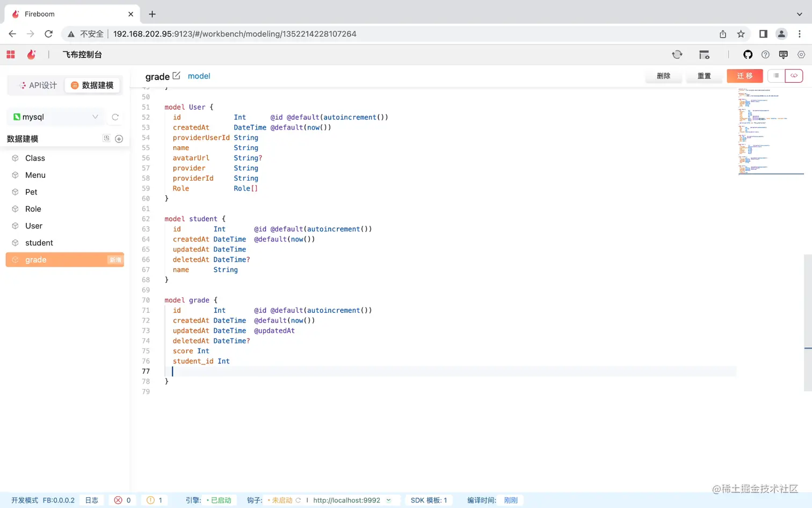Open Chrome tab search chevron
This screenshot has width=812, height=508.
click(799, 14)
